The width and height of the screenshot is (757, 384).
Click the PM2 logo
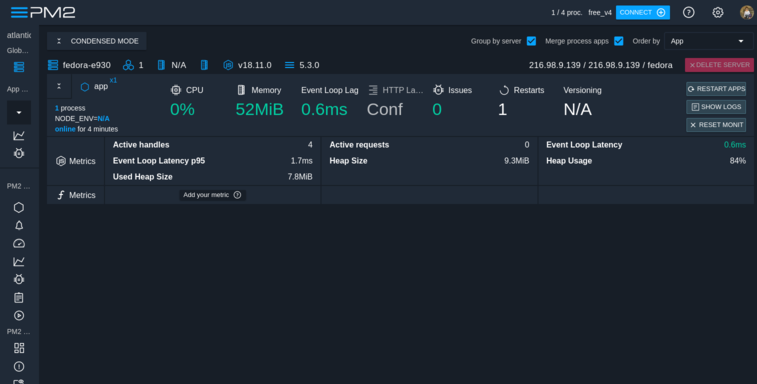53,12
